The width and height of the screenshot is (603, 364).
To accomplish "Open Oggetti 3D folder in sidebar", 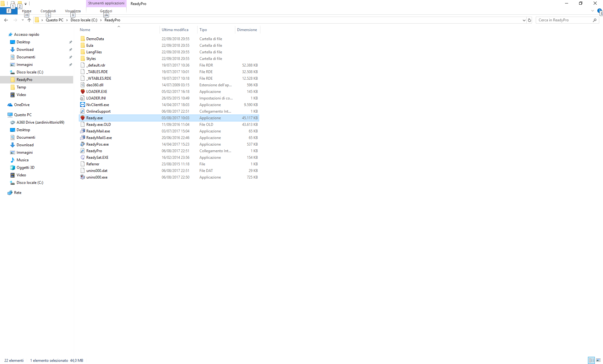I will pyautogui.click(x=25, y=168).
